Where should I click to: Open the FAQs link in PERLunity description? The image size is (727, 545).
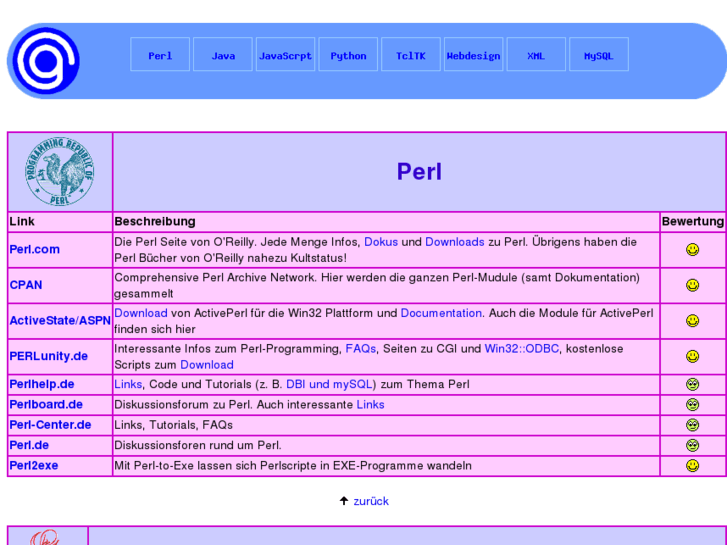tap(361, 349)
